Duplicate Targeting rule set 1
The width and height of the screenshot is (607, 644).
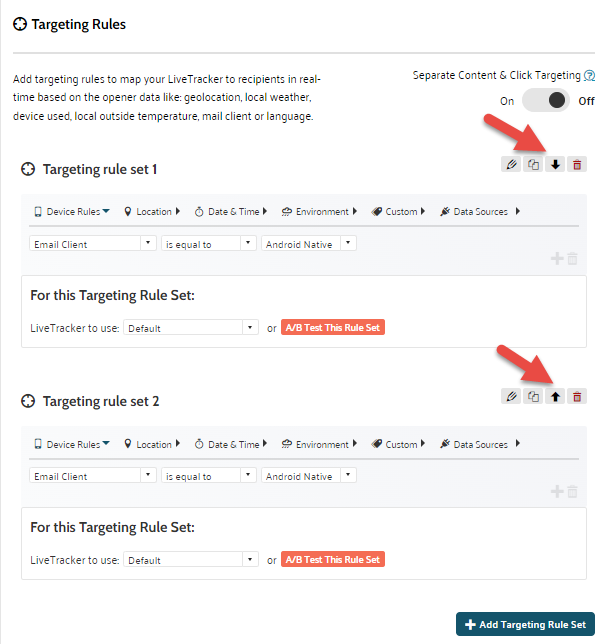(x=533, y=165)
